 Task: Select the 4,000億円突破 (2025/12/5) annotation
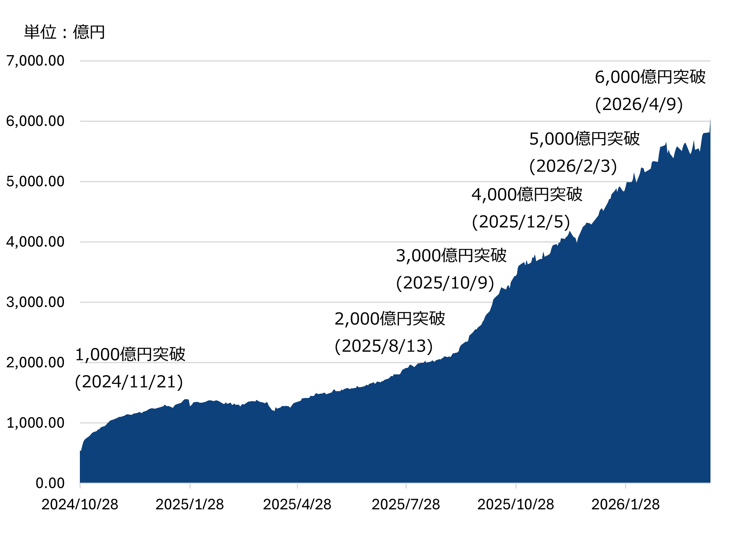tap(526, 208)
